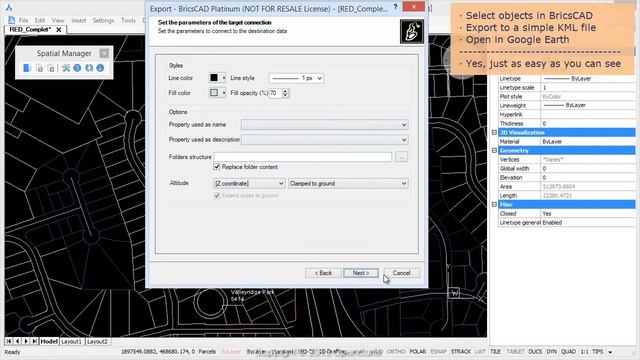Image resolution: width=640 pixels, height=360 pixels.
Task: Jump to last layout tab arrow
Action: pos(34,341)
